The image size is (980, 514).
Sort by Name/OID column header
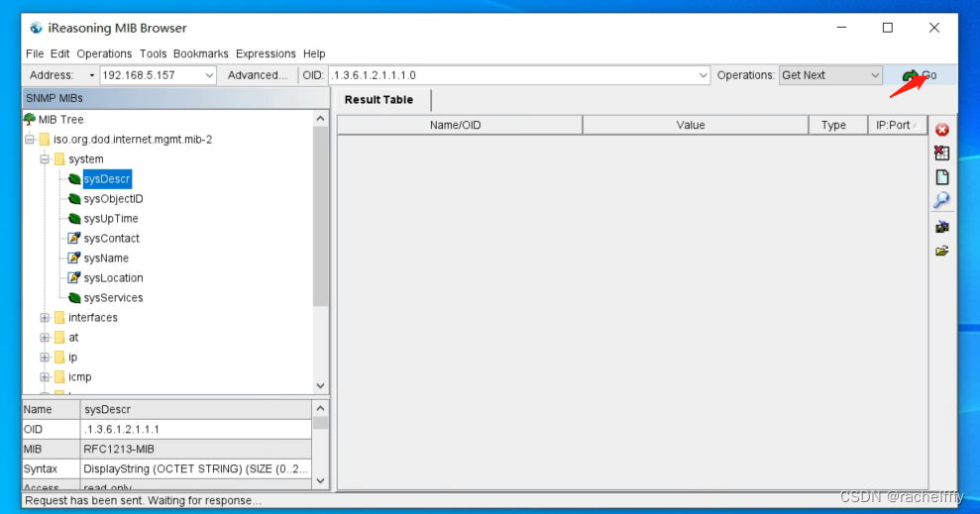[x=460, y=125]
